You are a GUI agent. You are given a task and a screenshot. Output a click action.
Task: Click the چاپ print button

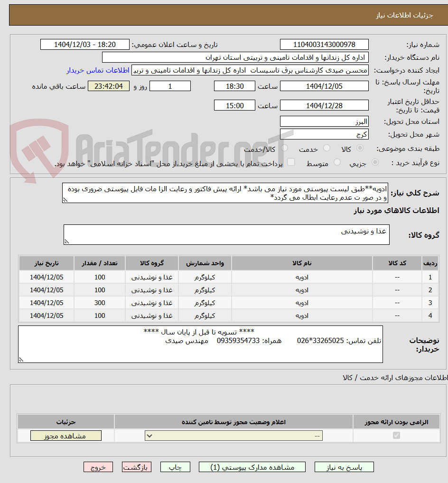click(x=175, y=467)
